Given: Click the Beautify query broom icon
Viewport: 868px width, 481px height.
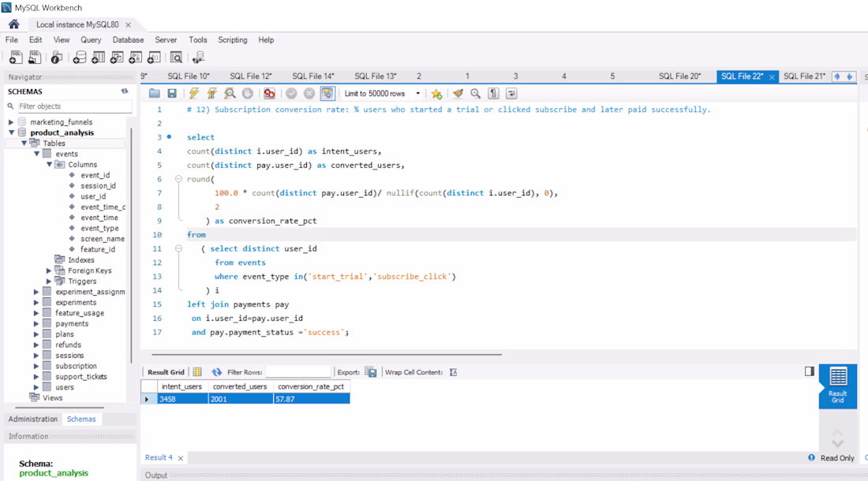Looking at the screenshot, I should point(458,94).
